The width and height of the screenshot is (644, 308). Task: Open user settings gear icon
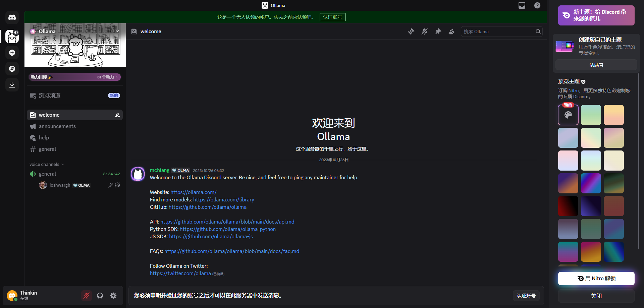pos(113,296)
